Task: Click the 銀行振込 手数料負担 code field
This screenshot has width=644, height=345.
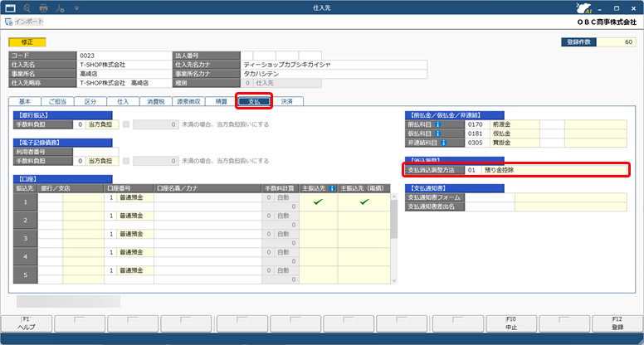Action: (80, 124)
